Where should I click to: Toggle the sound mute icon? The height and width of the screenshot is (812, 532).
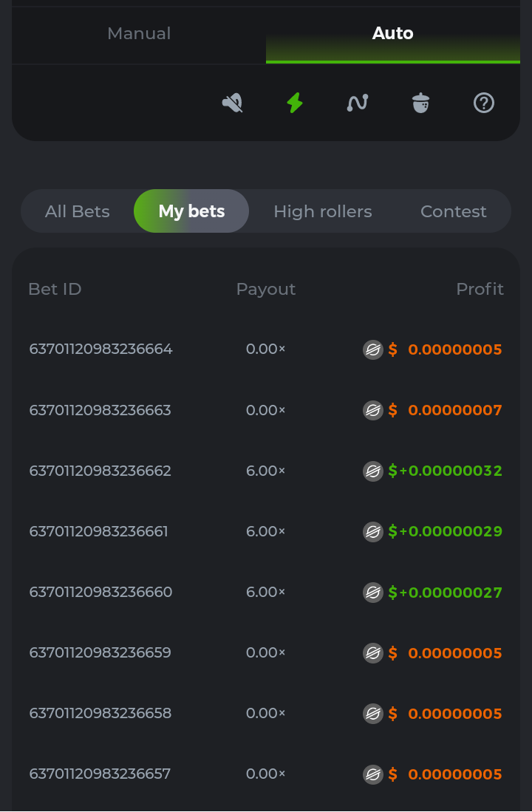(233, 103)
